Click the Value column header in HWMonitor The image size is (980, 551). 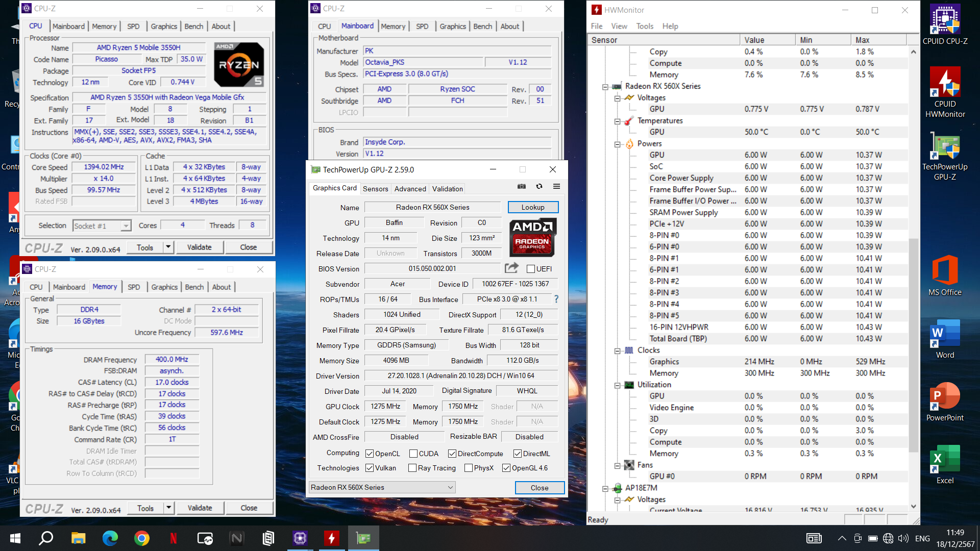(767, 40)
